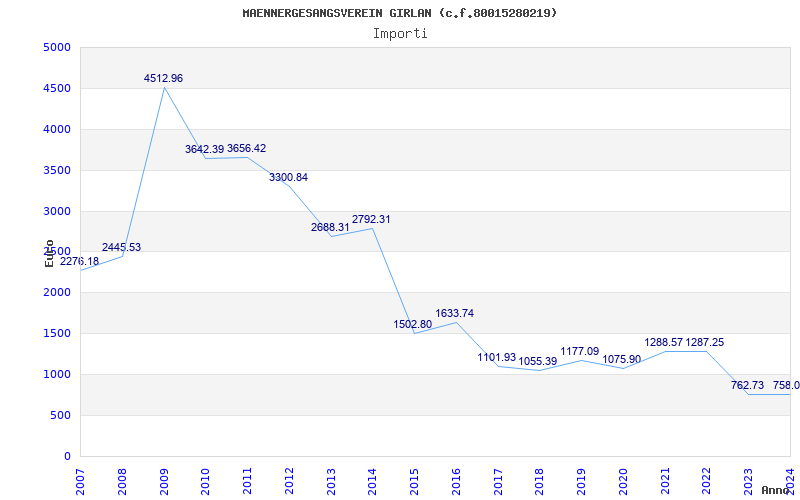Viewport: 800px width, 500px height.
Task: Click the 4500 y-axis tick label
Action: tap(57, 88)
